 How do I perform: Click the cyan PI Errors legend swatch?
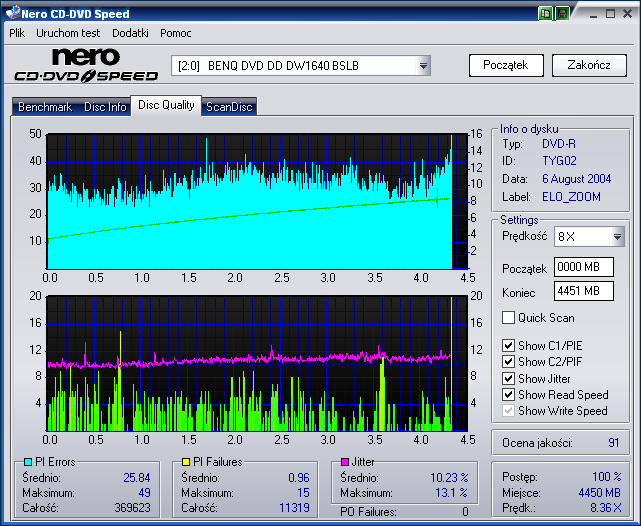tap(28, 462)
